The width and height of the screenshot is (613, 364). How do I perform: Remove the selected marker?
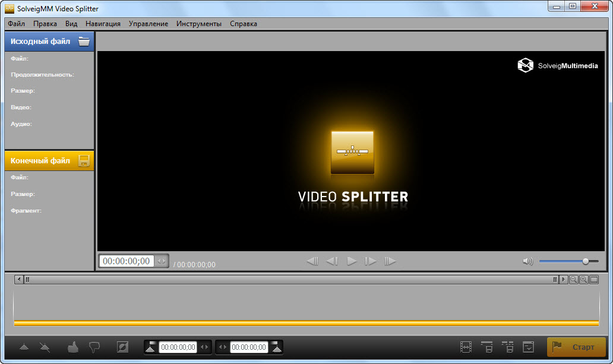tap(45, 347)
